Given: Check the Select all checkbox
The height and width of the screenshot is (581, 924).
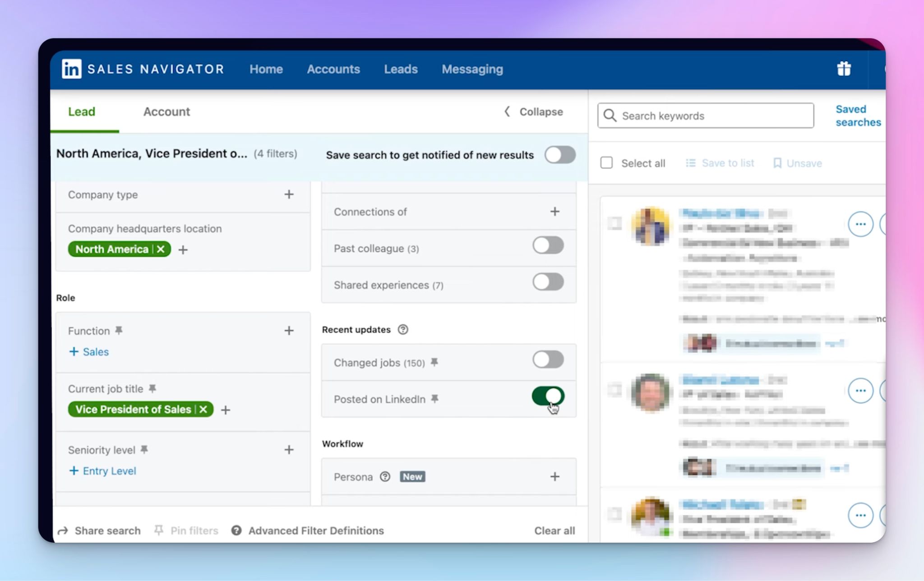Looking at the screenshot, I should click(606, 163).
